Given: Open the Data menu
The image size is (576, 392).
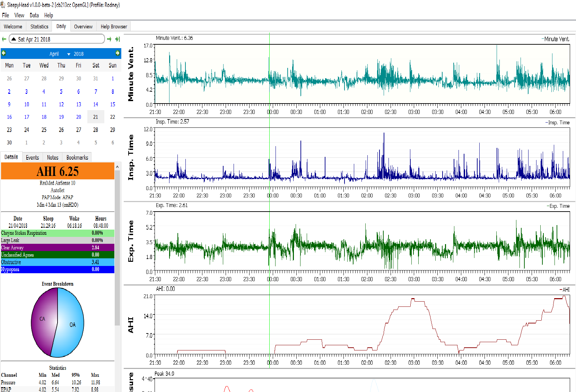Looking at the screenshot, I should click(x=34, y=15).
